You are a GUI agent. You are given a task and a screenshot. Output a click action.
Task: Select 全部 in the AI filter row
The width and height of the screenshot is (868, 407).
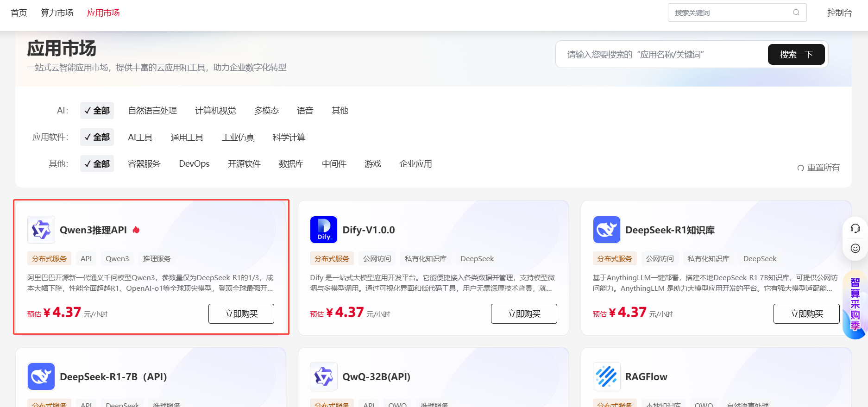[x=97, y=111]
